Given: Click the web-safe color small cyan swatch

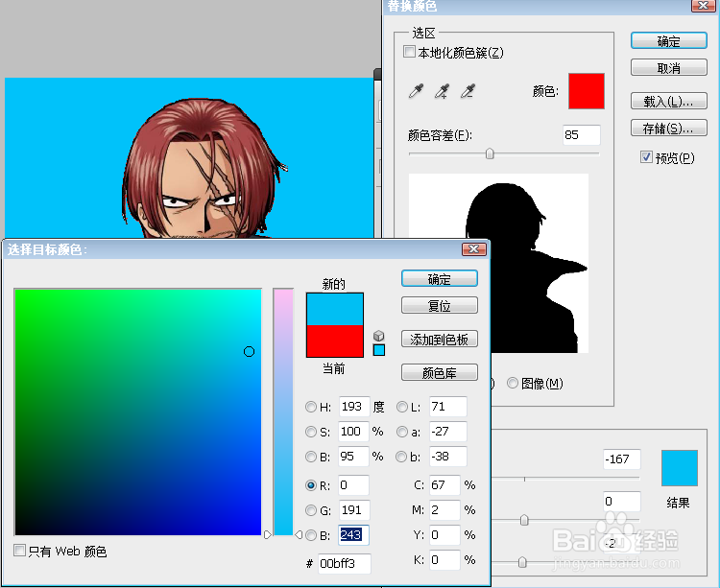Looking at the screenshot, I should click(379, 350).
